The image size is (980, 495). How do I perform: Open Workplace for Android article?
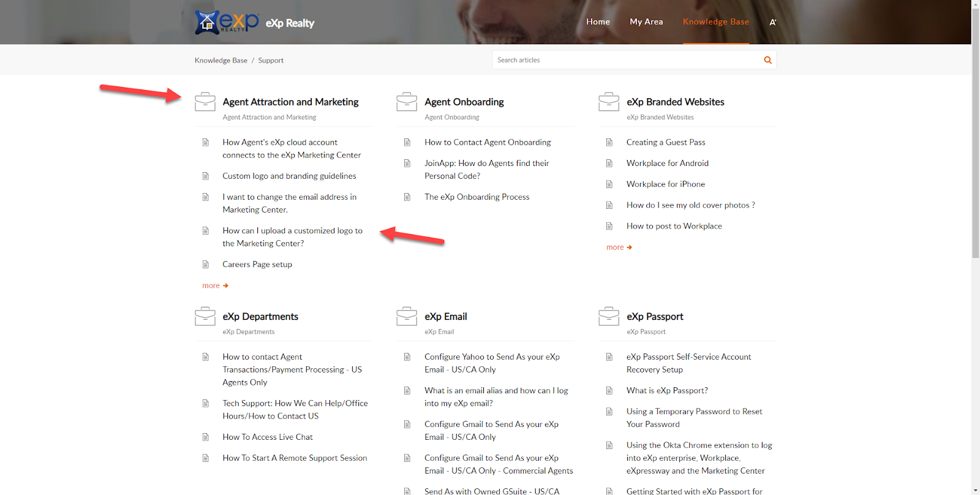pyautogui.click(x=668, y=163)
